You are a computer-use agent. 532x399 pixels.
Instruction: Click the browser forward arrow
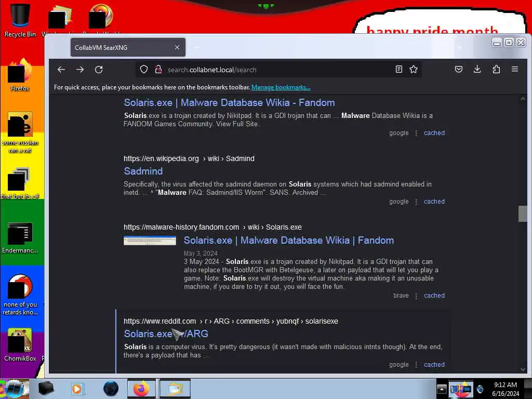click(x=80, y=70)
